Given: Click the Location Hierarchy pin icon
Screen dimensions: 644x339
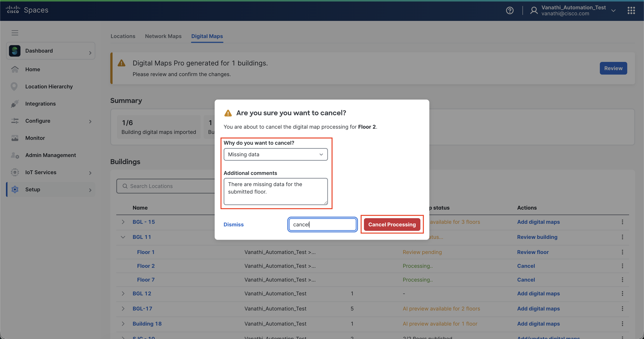Looking at the screenshot, I should pos(14,87).
